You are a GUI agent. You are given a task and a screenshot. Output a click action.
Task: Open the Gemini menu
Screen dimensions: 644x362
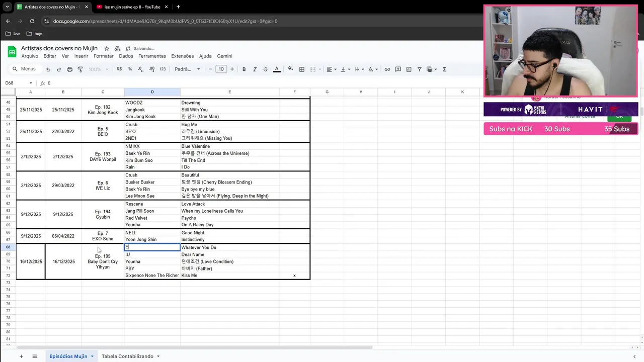tap(224, 56)
